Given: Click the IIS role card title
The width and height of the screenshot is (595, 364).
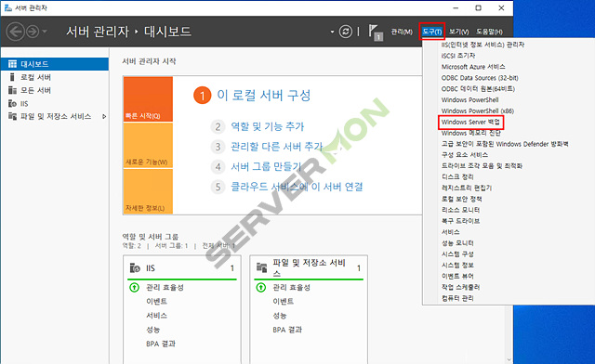Looking at the screenshot, I should [x=151, y=268].
